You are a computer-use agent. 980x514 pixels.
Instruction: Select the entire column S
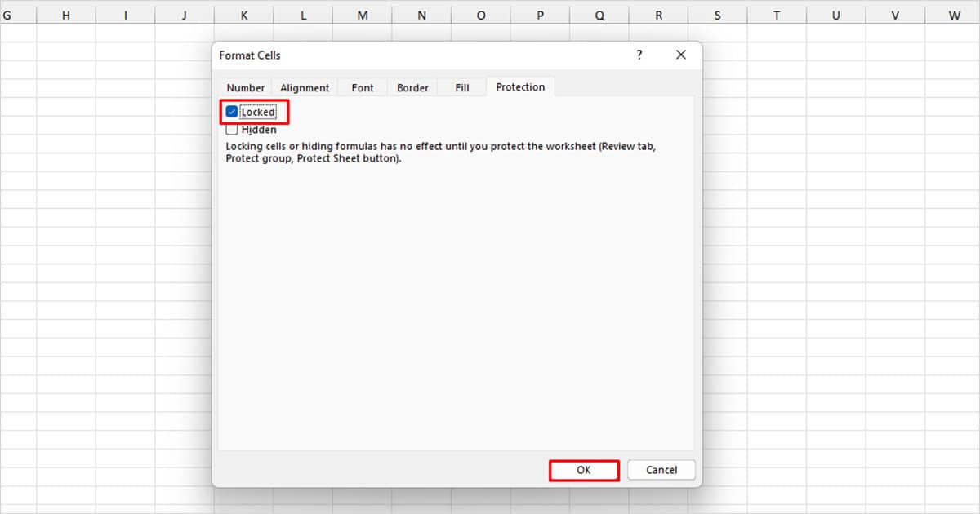click(x=717, y=14)
